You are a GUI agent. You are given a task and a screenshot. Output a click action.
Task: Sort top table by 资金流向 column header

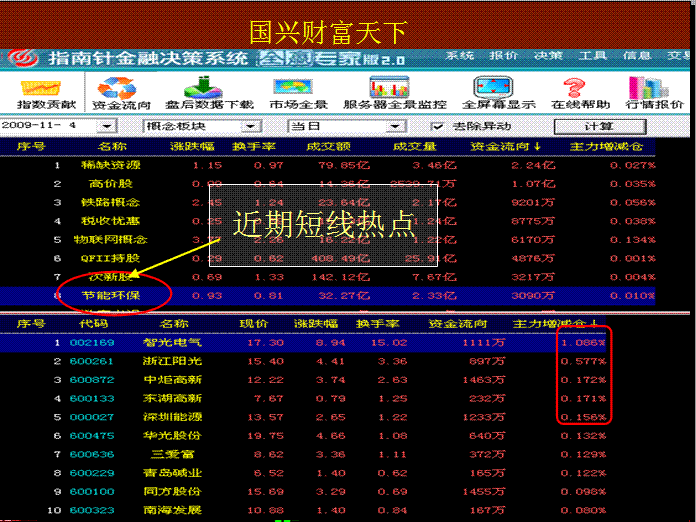tap(505, 146)
